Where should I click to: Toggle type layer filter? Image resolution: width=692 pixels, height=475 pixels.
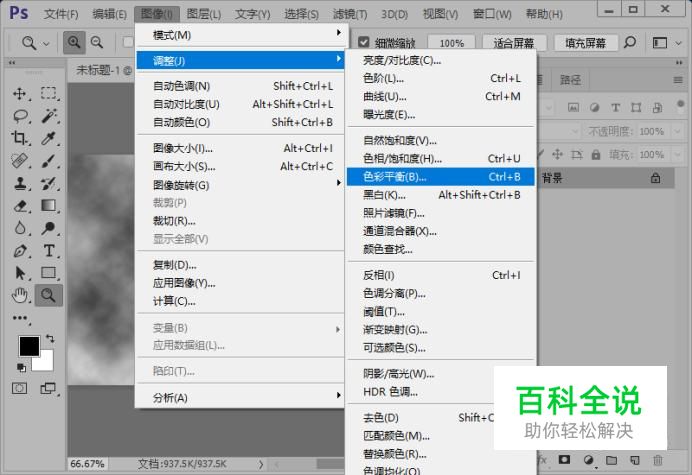pyautogui.click(x=615, y=107)
